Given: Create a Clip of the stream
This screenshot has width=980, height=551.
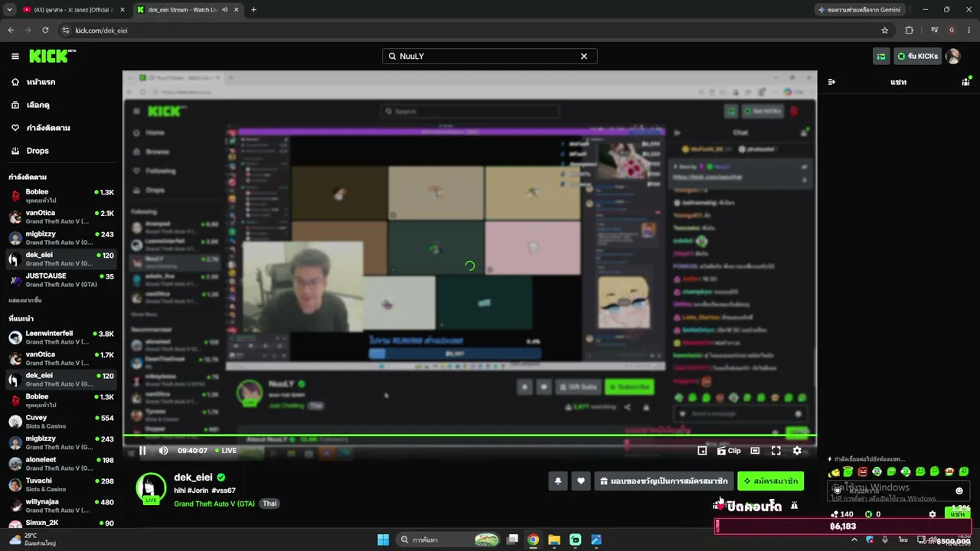Looking at the screenshot, I should 729,451.
